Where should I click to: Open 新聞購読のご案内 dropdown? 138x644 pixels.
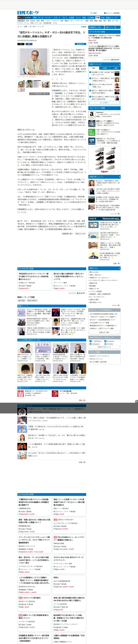96,27
